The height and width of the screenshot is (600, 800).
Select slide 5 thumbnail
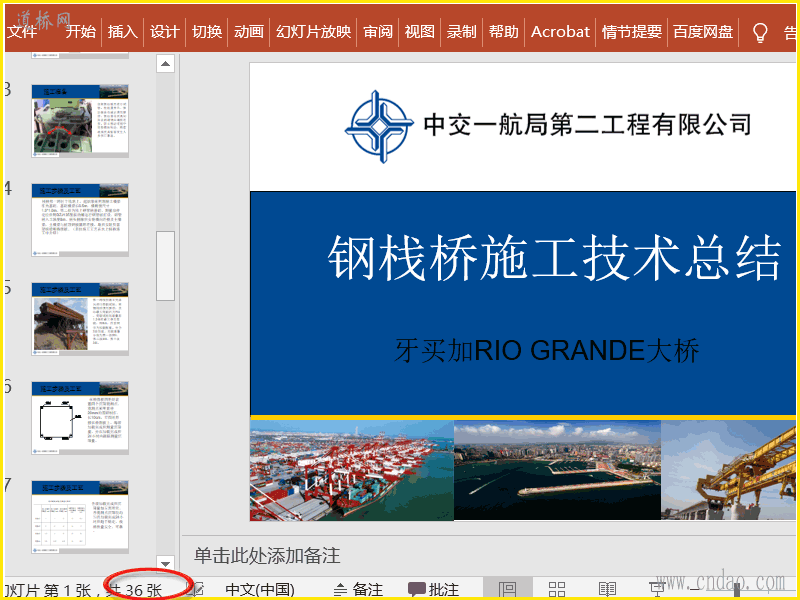pyautogui.click(x=80, y=319)
